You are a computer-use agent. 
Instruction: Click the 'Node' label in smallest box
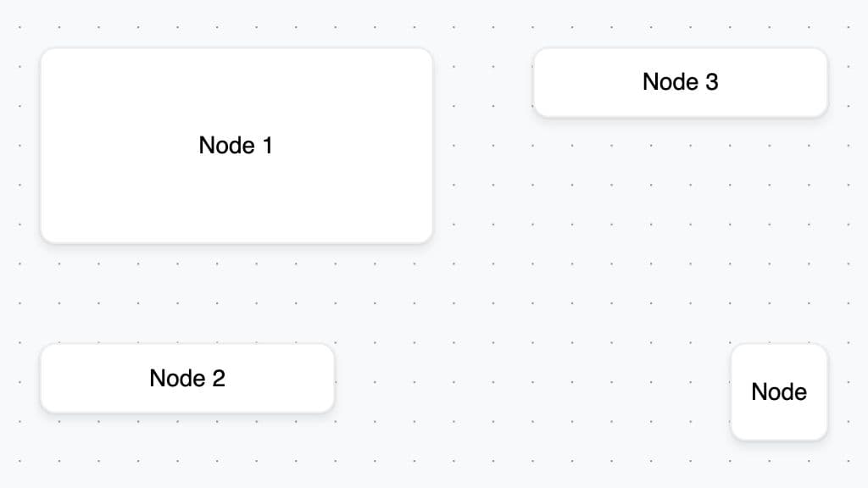point(779,391)
